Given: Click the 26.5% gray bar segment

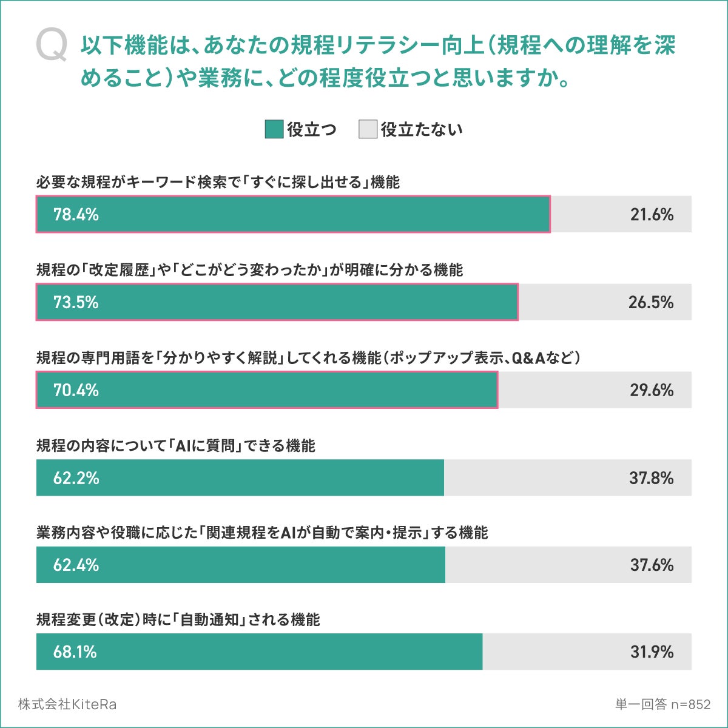Looking at the screenshot, I should [x=605, y=302].
